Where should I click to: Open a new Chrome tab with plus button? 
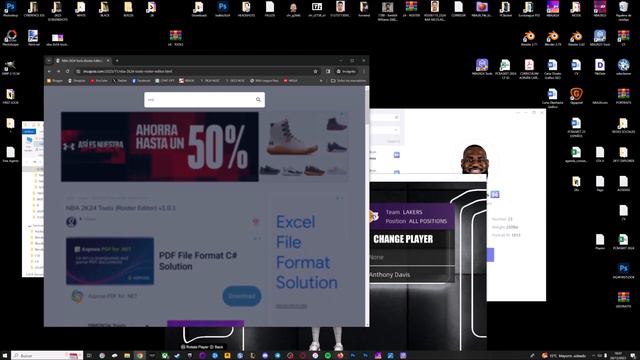[117, 61]
